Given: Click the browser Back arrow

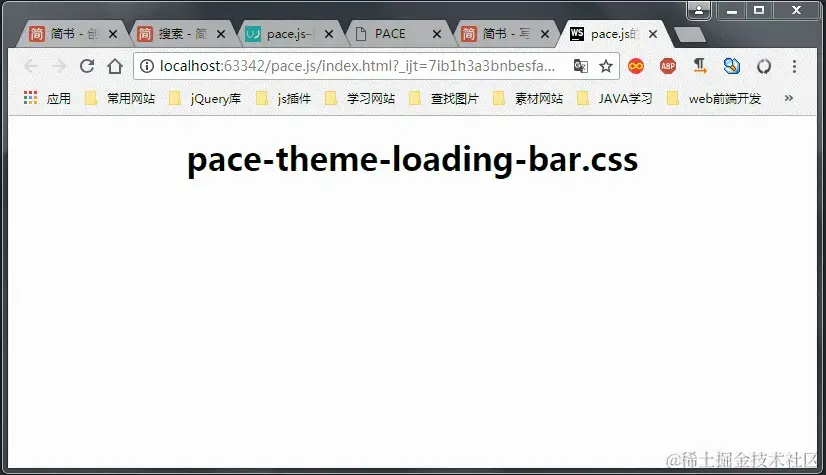Looking at the screenshot, I should pyautogui.click(x=31, y=66).
